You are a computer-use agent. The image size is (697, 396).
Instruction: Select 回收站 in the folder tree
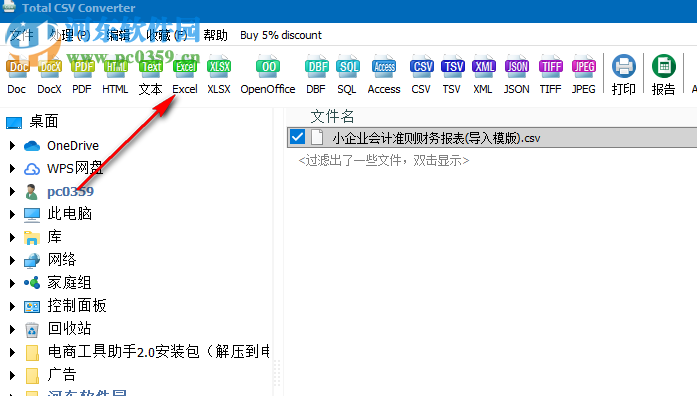tap(69, 328)
